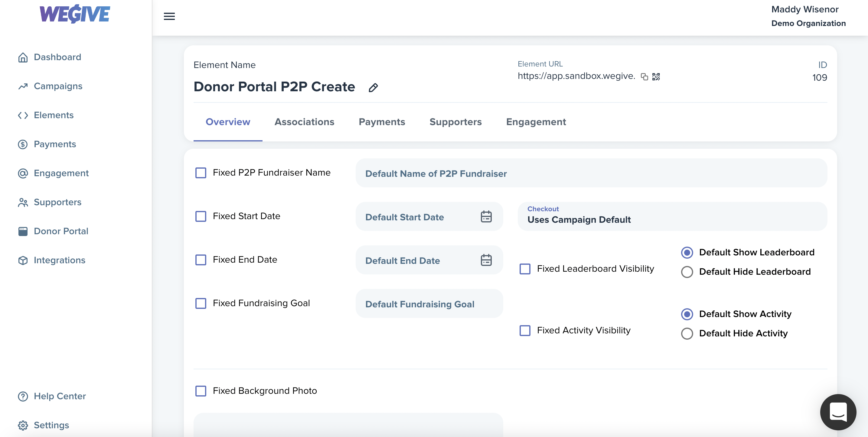Image resolution: width=868 pixels, height=437 pixels.
Task: Open Campaigns in sidebar
Action: tap(58, 86)
